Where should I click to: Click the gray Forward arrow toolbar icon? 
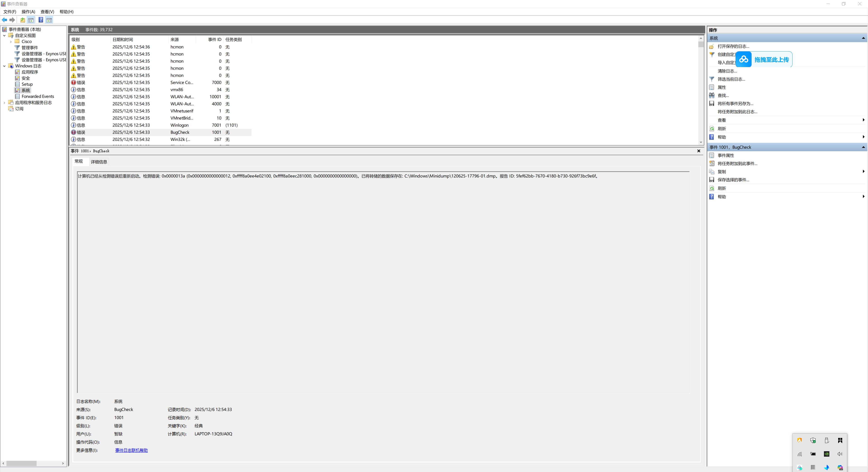click(x=12, y=20)
